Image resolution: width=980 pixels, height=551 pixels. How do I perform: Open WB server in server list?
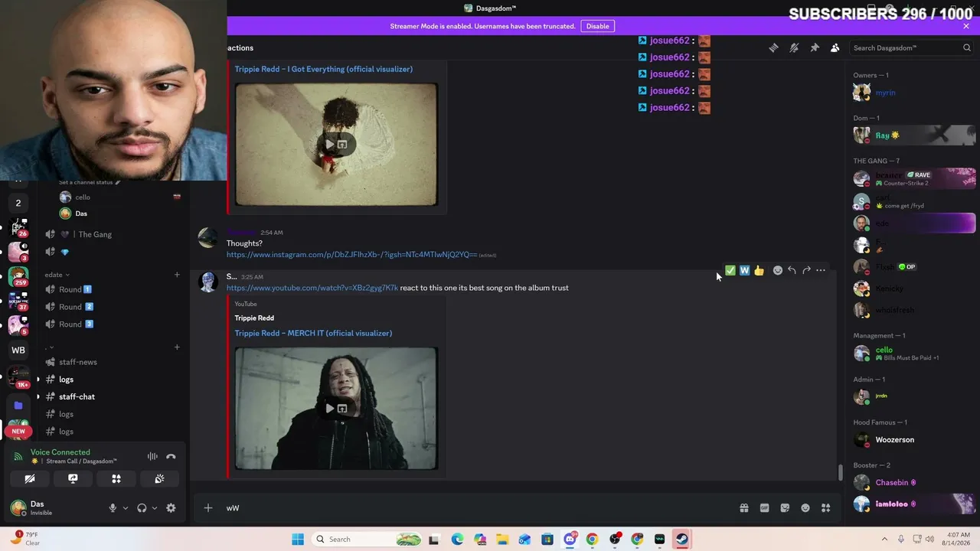click(x=18, y=350)
